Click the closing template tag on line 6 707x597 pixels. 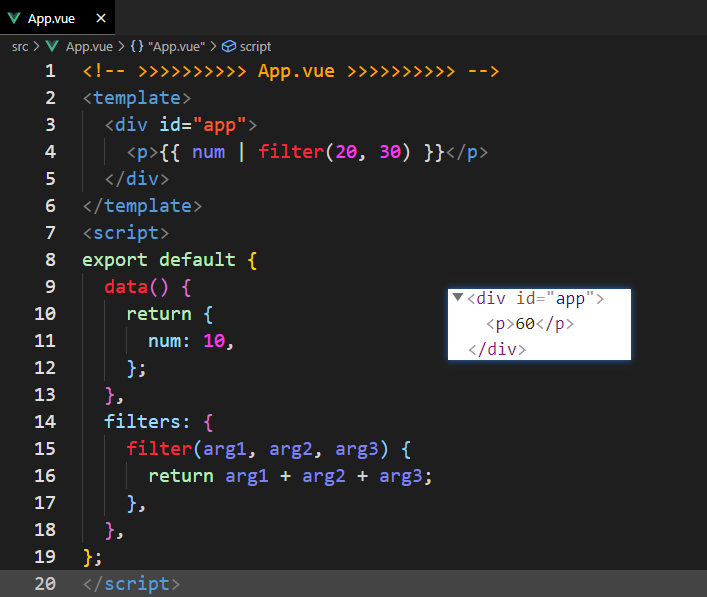142,206
